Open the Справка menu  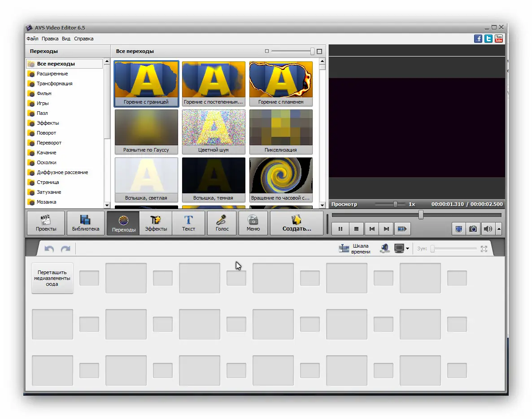84,39
